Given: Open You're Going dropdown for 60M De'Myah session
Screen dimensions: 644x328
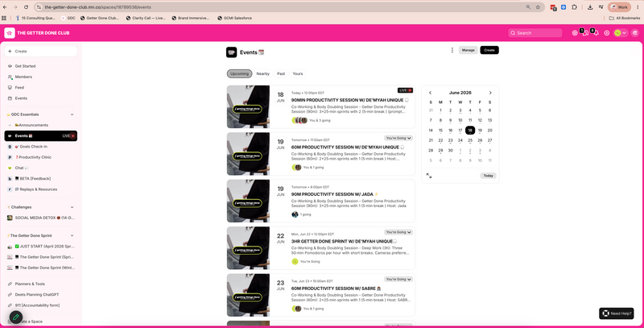Looking at the screenshot, I should 398,138.
